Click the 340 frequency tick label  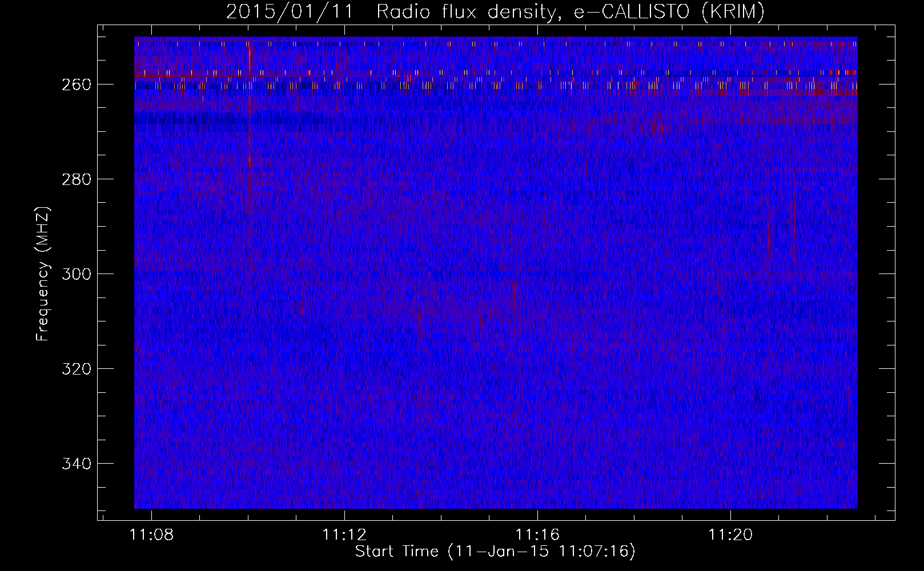tap(76, 464)
